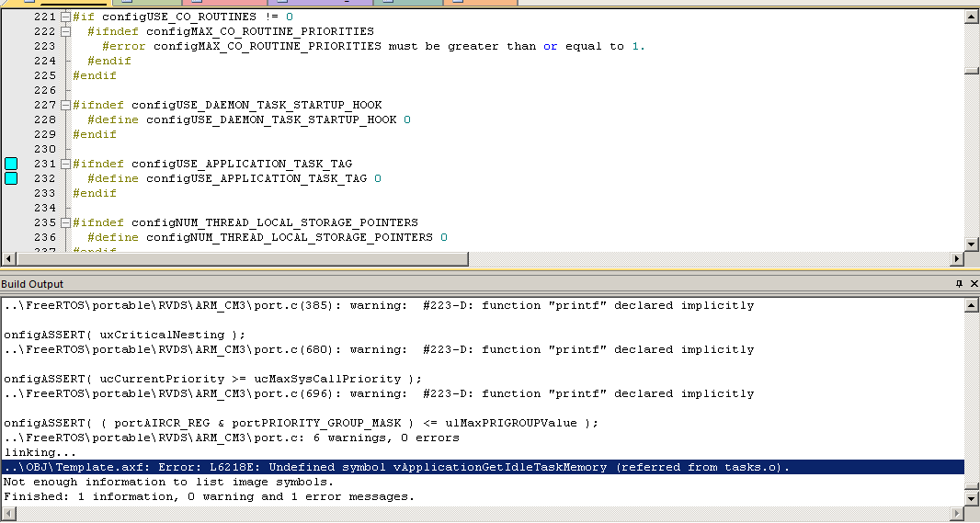Pin the Build Output panel
Screen dimensions: 980x523
coord(959,284)
